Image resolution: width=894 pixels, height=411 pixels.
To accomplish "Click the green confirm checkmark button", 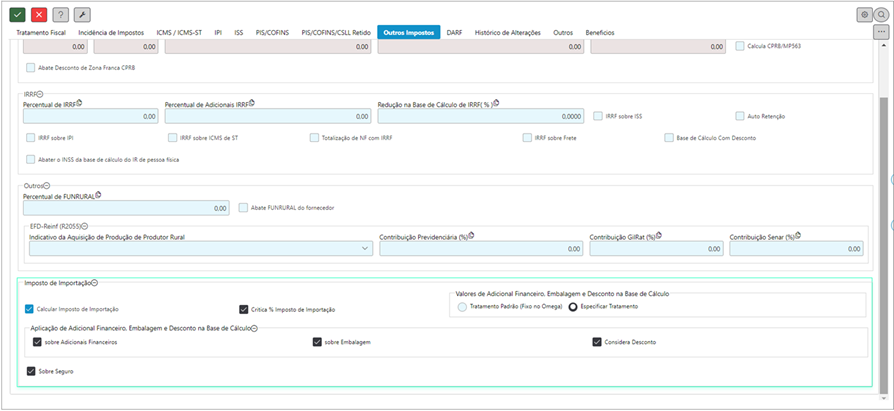I will click(x=17, y=15).
